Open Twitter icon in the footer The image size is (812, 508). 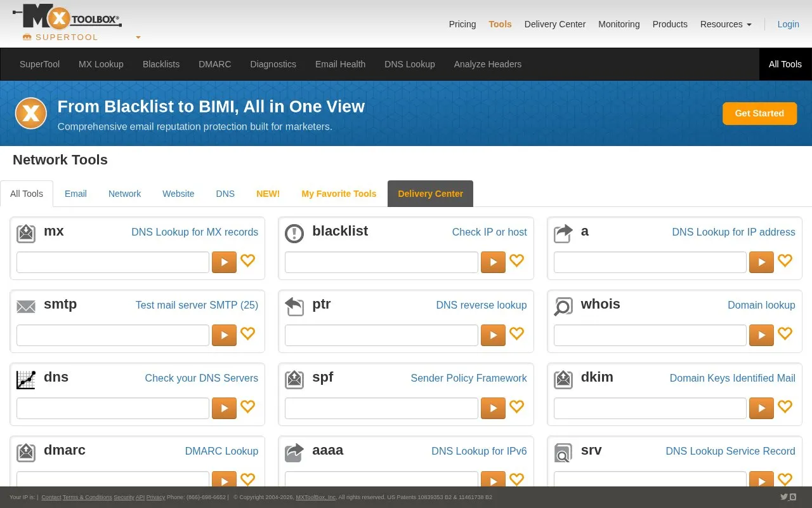[784, 497]
